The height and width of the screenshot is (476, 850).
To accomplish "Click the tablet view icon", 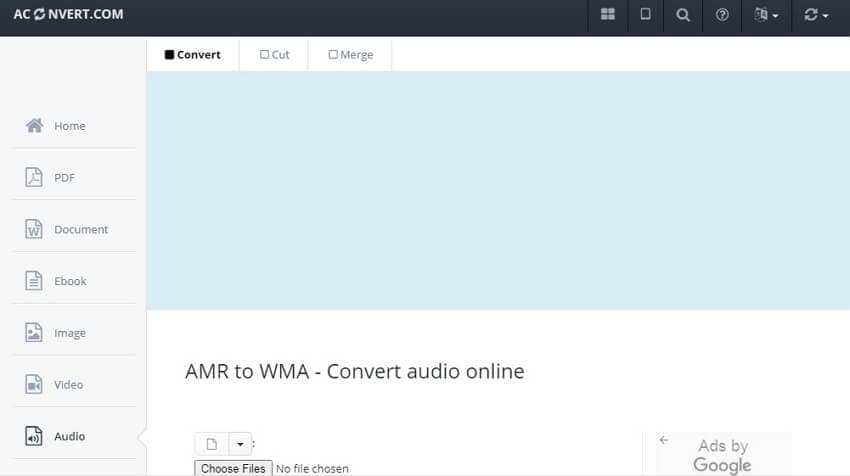I will (645, 15).
